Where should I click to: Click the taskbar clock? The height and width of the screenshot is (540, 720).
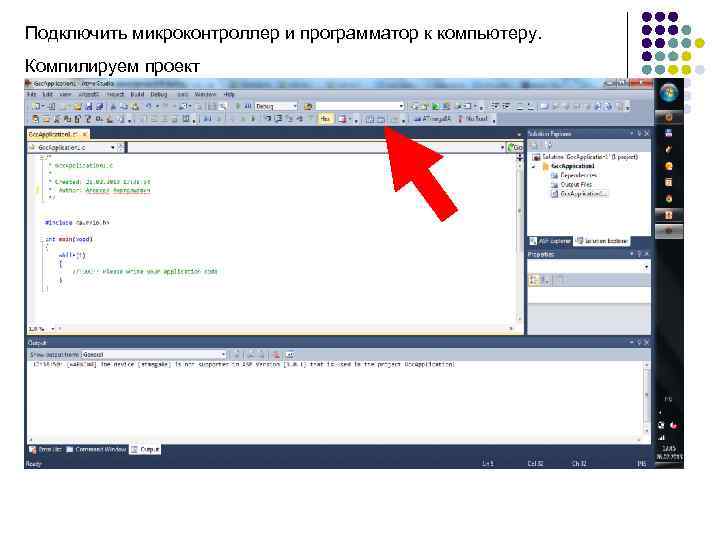coord(669,452)
